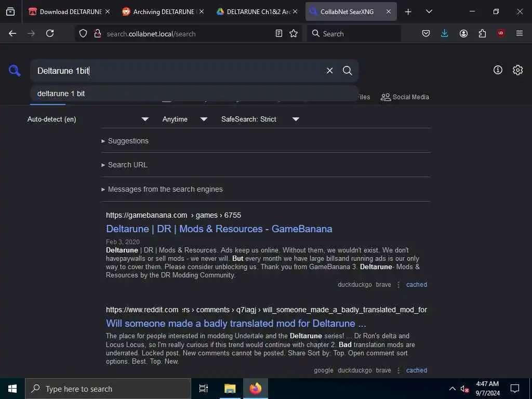Toggle reader view icon in address bar
Screen dimensions: 532x399
279,33
